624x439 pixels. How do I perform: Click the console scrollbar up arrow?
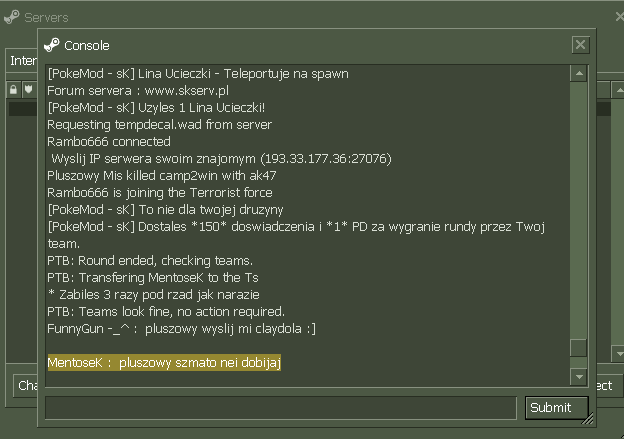click(579, 73)
